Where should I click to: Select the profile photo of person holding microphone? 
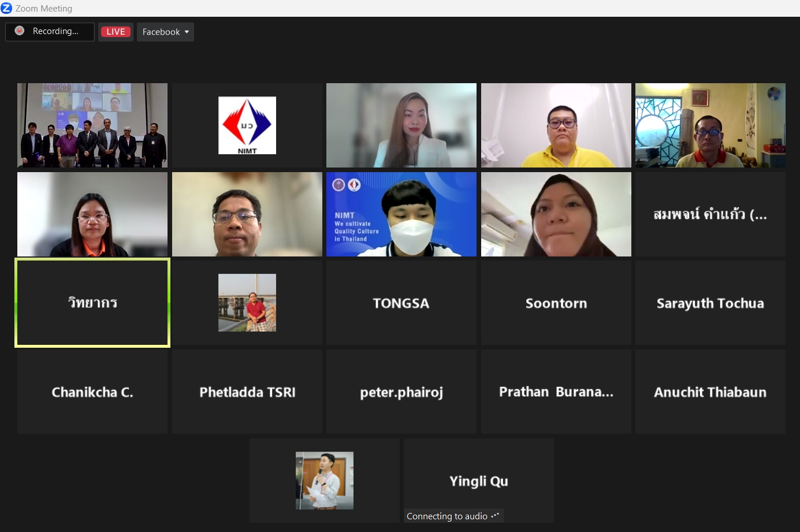click(x=325, y=481)
